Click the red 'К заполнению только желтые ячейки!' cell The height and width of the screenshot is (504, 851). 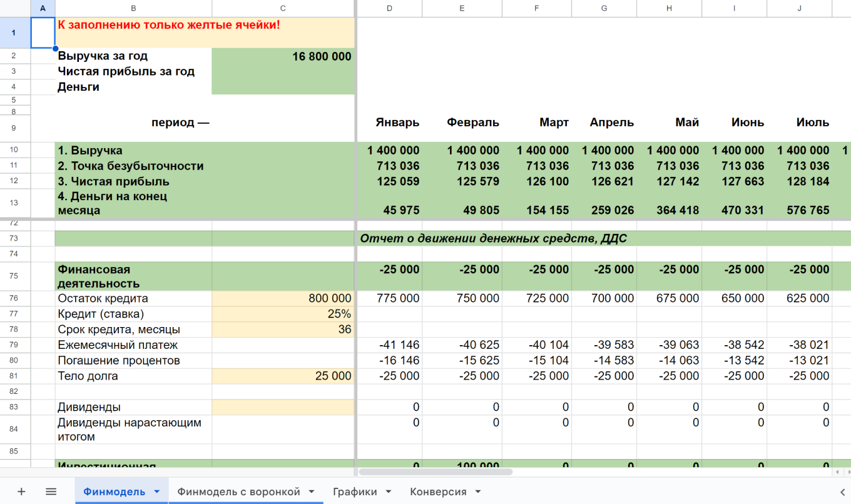169,25
